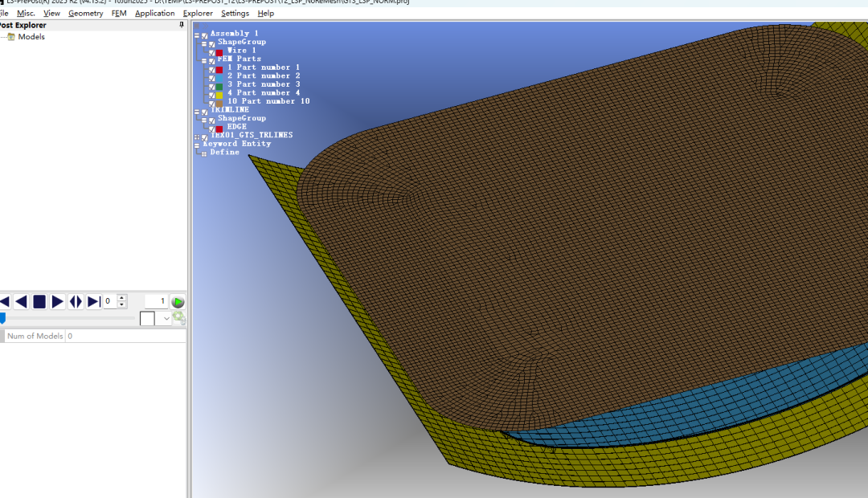
Task: Uncheck the FEM Parts checkbox
Action: pyautogui.click(x=211, y=61)
